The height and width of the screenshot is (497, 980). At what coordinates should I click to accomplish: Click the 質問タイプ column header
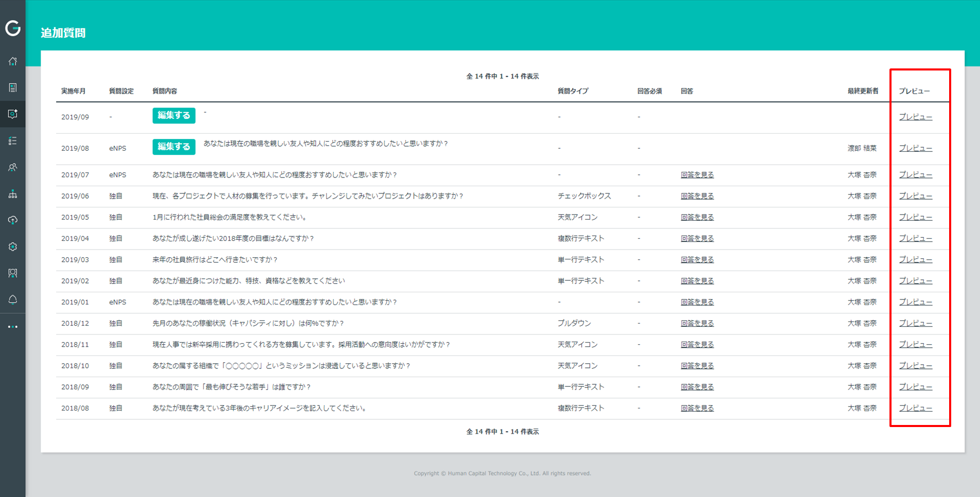pos(573,91)
